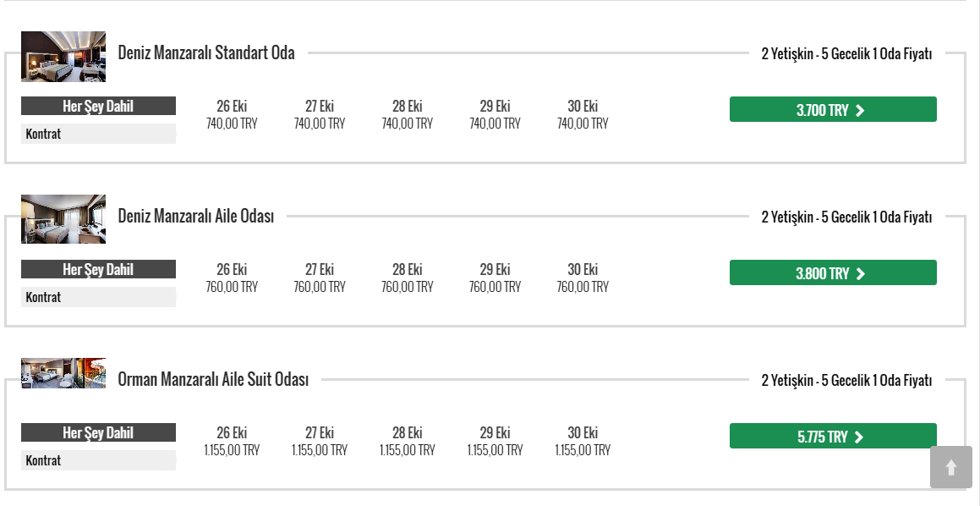Click the Orman Manzaralı Aile Suit Odası title

tap(213, 379)
